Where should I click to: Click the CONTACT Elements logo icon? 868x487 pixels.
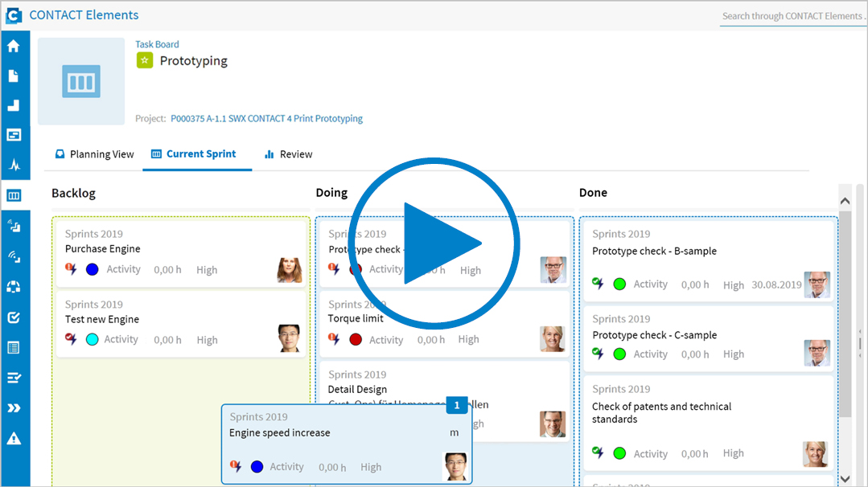[x=14, y=15]
